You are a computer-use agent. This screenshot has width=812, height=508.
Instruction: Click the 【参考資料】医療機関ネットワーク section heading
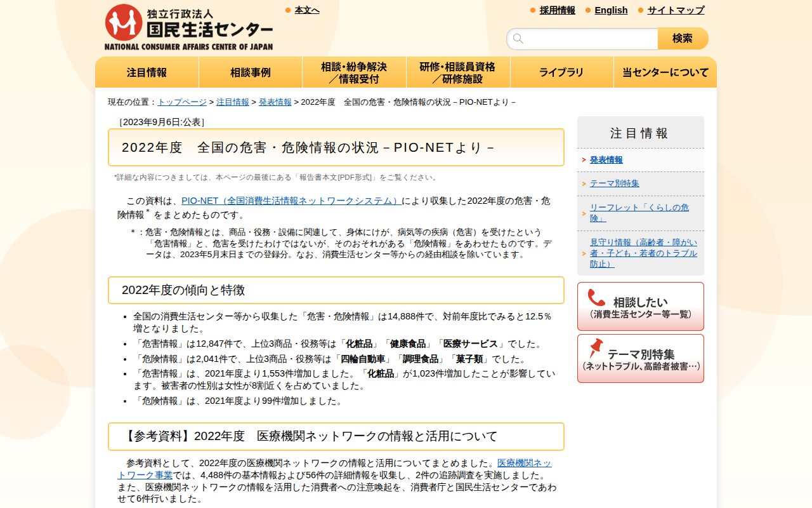pos(336,436)
